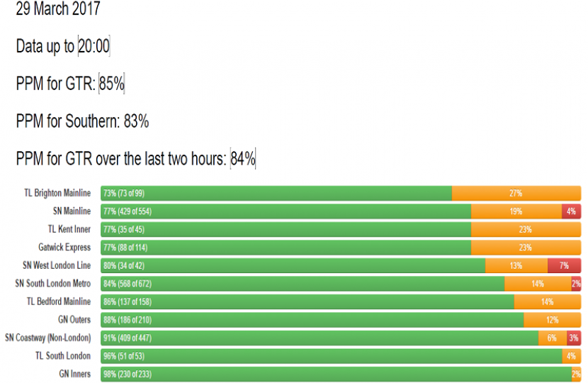Select the TL Brighton Mainline row label
The height and width of the screenshot is (383, 588).
point(59,193)
